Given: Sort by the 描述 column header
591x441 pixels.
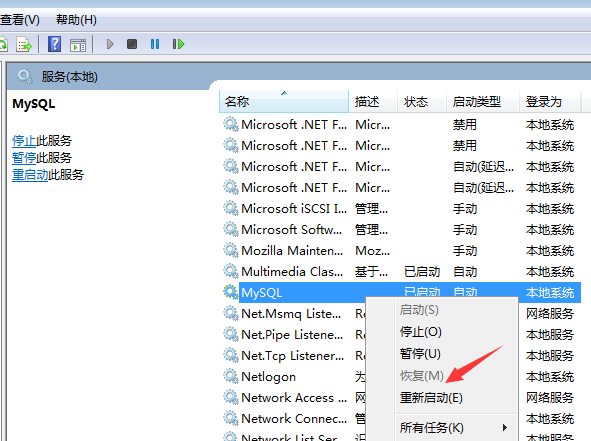Looking at the screenshot, I should pyautogui.click(x=373, y=101).
